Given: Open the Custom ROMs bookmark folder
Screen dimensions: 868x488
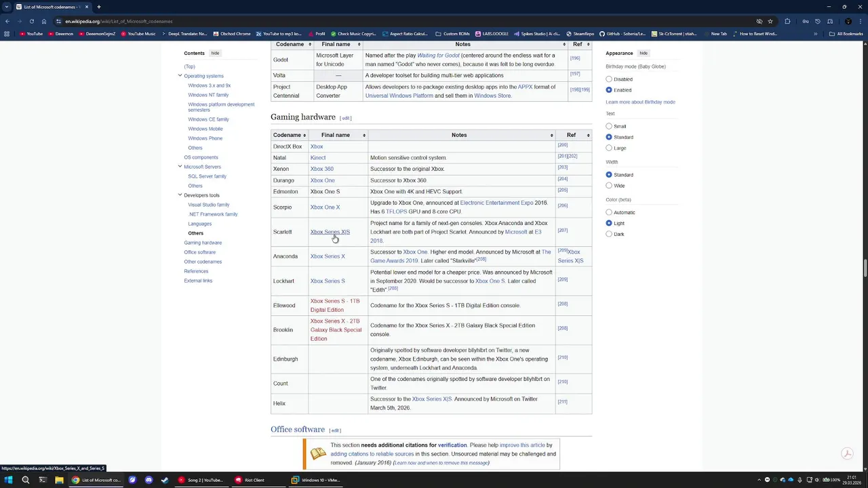Looking at the screenshot, I should [x=452, y=33].
